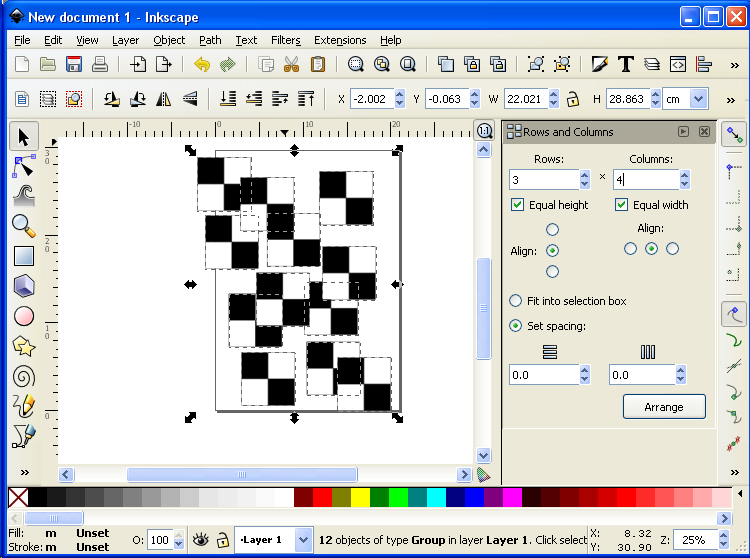
Task: Select the Star polygon tool
Action: click(x=23, y=346)
